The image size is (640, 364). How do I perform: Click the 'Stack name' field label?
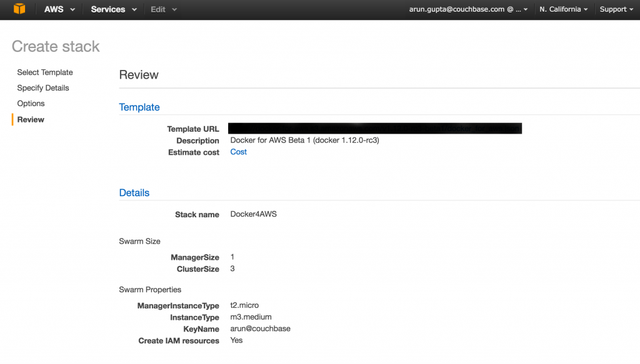pyautogui.click(x=197, y=214)
